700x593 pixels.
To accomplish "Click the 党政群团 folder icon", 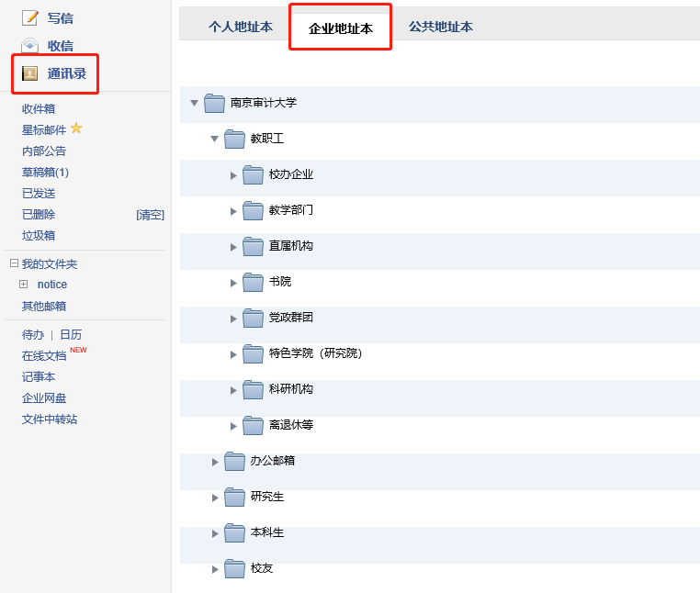I will pyautogui.click(x=253, y=319).
